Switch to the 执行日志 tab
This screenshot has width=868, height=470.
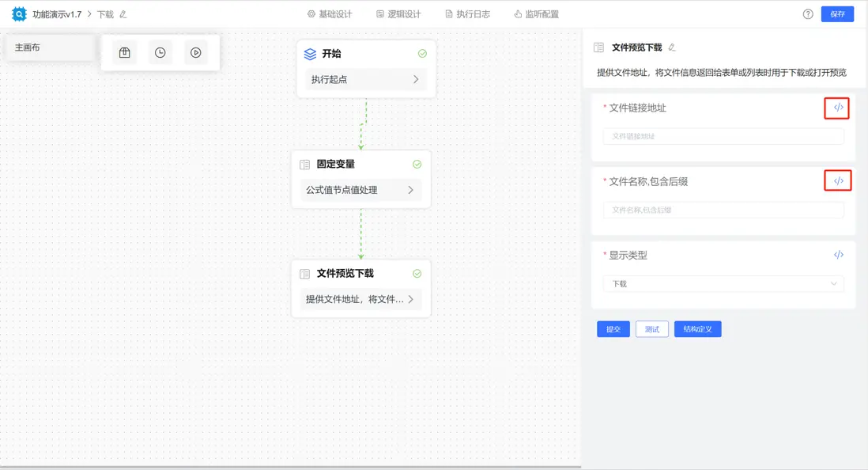pos(468,14)
